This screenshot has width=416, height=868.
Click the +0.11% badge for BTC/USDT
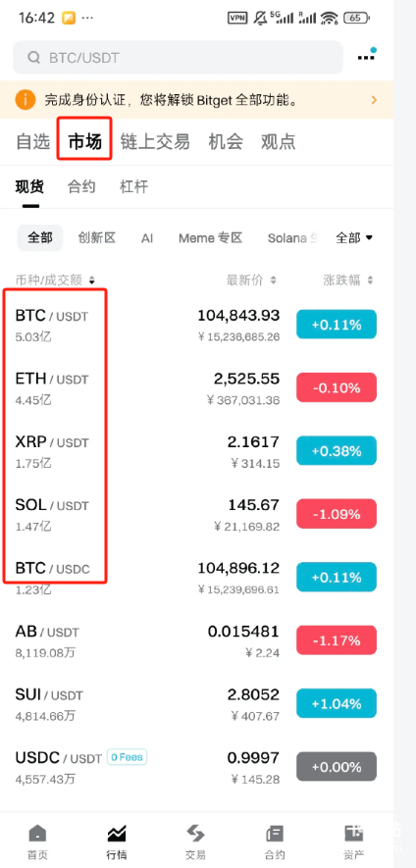tap(337, 325)
